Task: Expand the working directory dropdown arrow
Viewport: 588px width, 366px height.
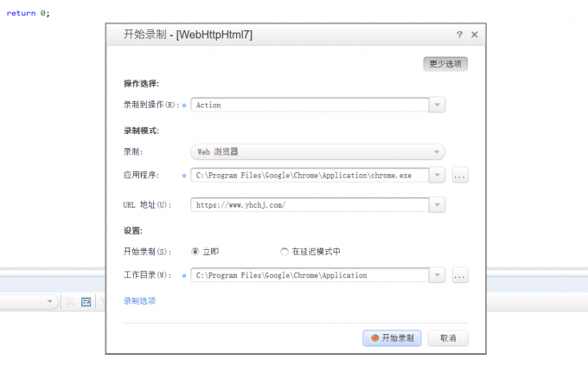Action: pyautogui.click(x=438, y=275)
